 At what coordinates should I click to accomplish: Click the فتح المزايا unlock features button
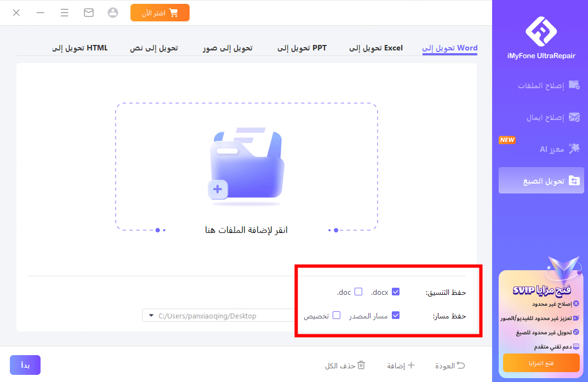coord(541,363)
